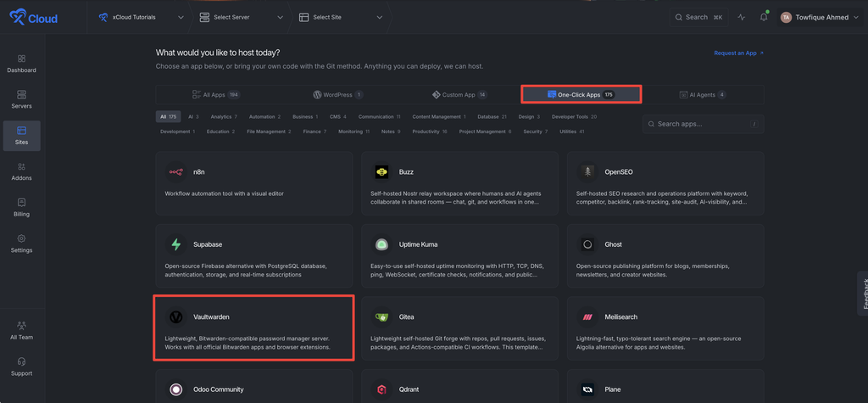Open Dashboard in the sidebar
The width and height of the screenshot is (868, 403).
[x=21, y=64]
